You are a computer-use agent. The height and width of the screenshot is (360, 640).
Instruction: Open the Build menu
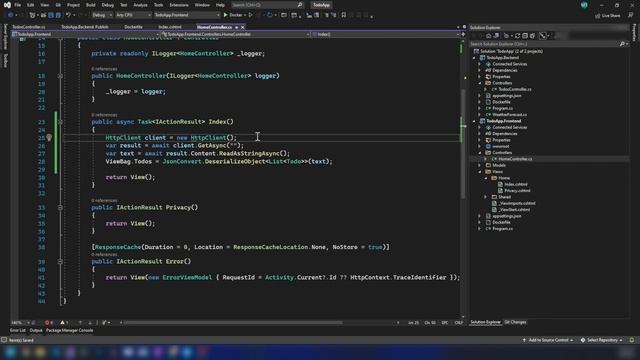pos(91,5)
